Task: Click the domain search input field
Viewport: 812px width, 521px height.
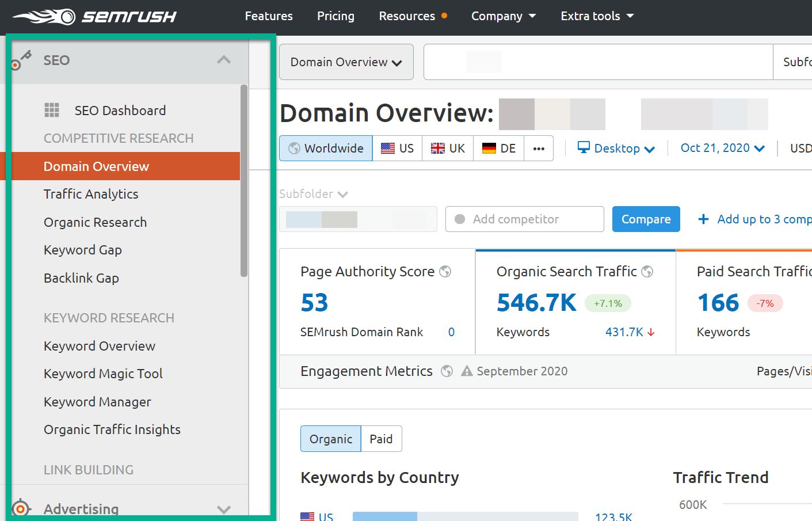Action: [x=598, y=62]
